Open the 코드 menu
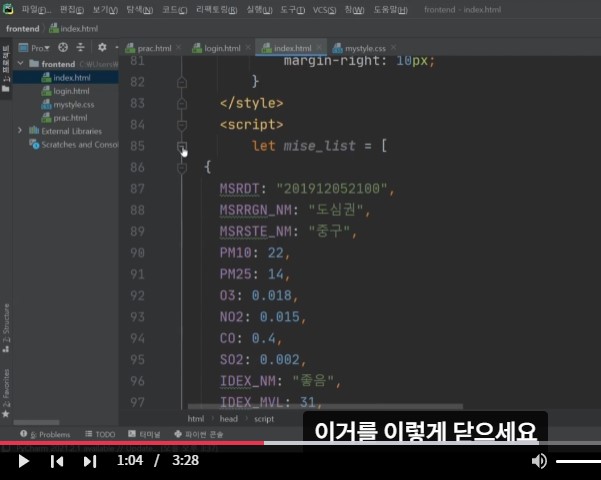601x480 pixels. coord(174,10)
